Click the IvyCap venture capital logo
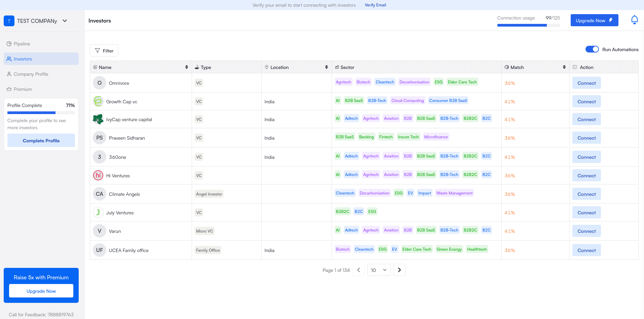This screenshot has width=644, height=319. tap(98, 119)
